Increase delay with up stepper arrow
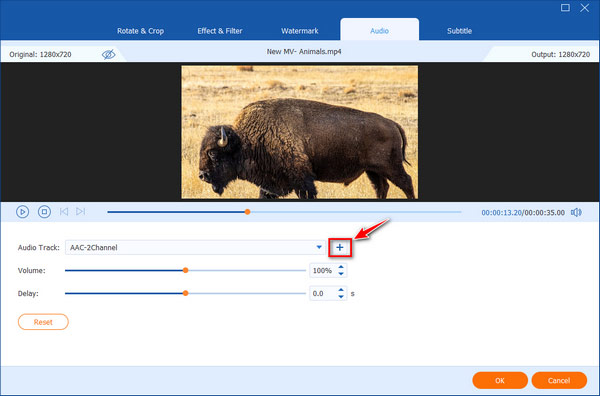The width and height of the screenshot is (600, 396). tap(341, 290)
